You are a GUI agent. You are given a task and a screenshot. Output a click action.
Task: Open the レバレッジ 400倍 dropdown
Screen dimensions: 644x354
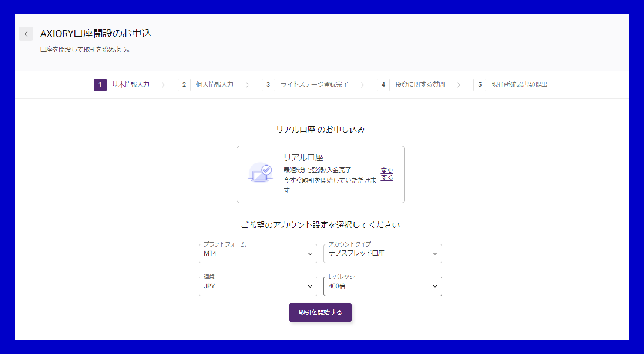[x=383, y=286]
